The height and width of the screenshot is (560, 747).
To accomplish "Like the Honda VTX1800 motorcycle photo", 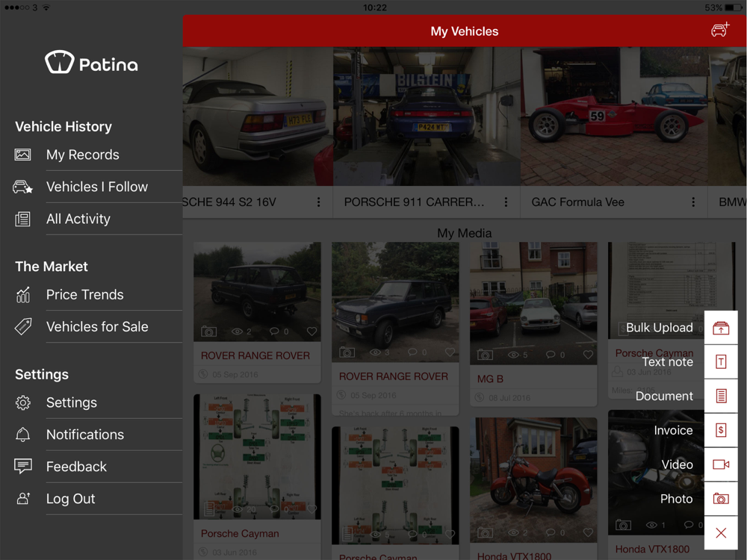I will click(588, 532).
